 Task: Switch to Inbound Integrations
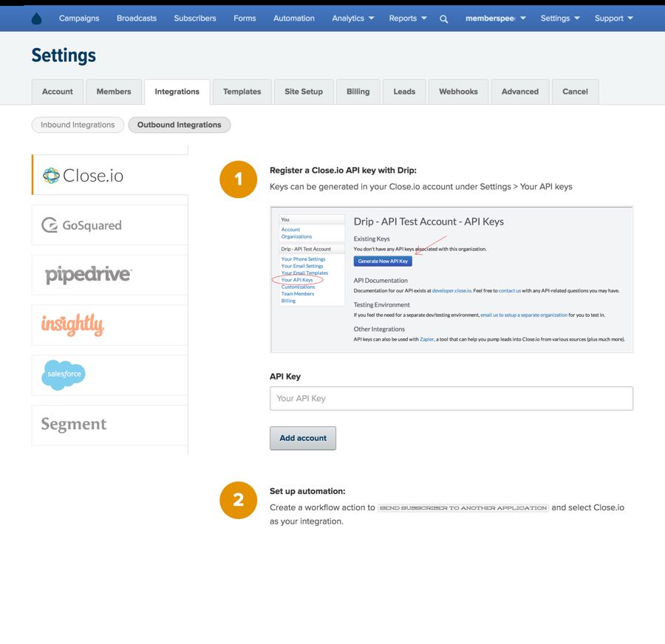(x=78, y=125)
